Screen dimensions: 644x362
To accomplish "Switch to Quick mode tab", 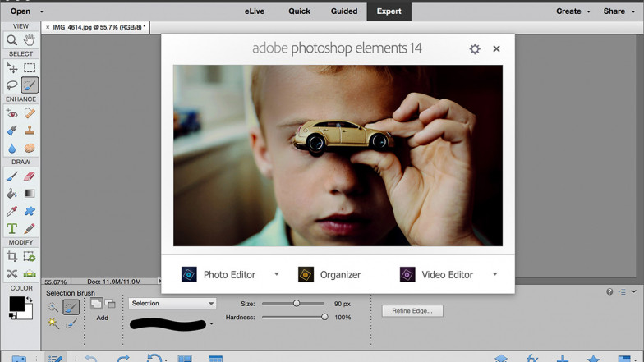I will (x=299, y=11).
